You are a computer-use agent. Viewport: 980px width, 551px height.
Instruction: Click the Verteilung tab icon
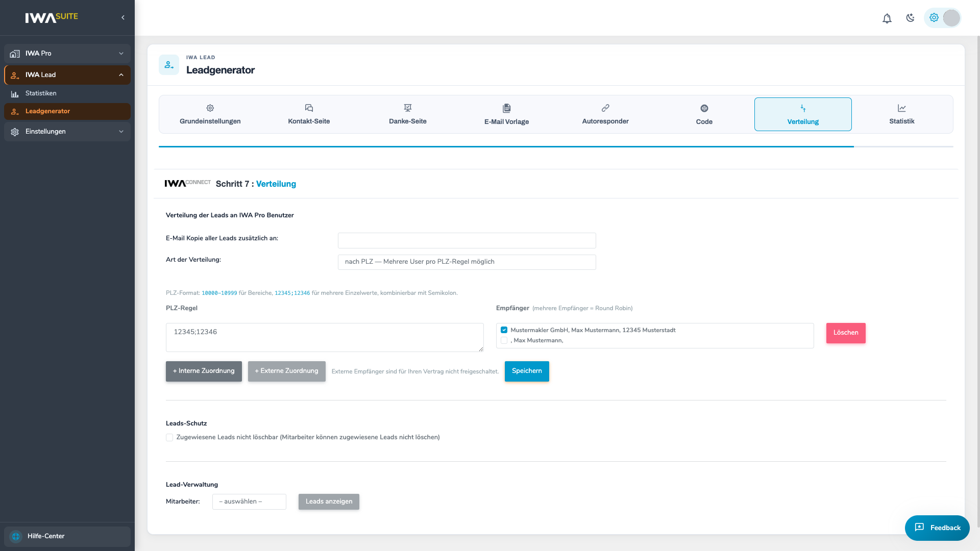(803, 108)
